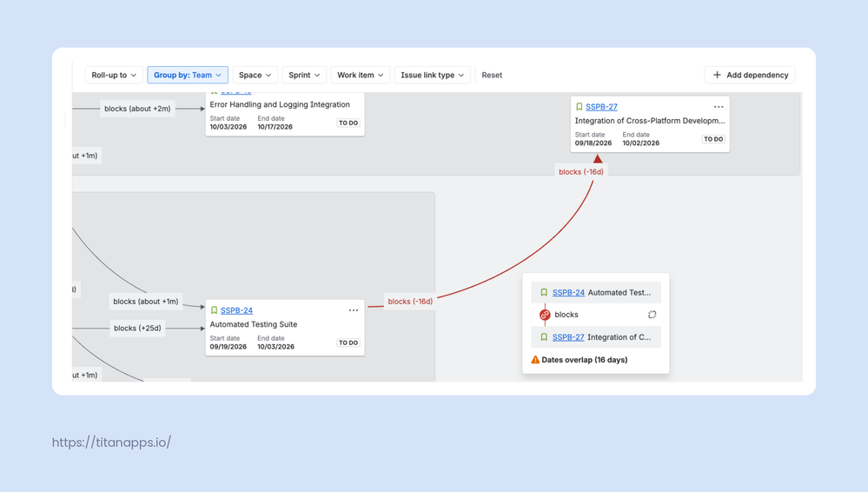Click the bookmark icon on SSPB-24 card

click(x=215, y=310)
